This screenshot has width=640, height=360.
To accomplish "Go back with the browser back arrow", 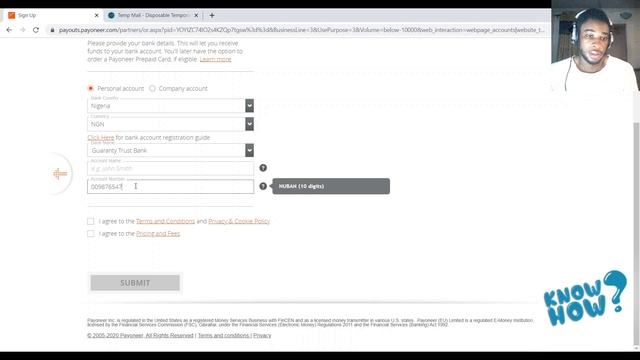I will [9, 30].
